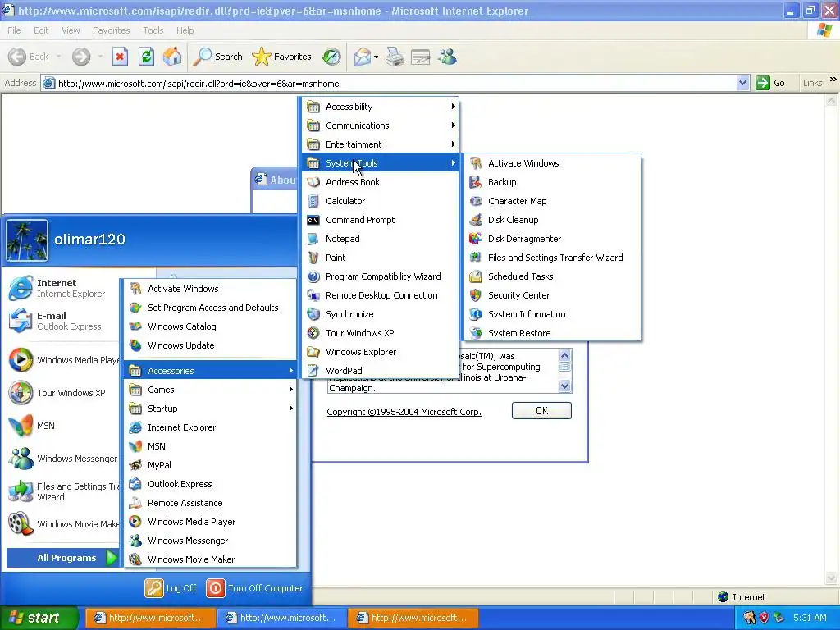Click the Edit page icon in toolbar
840x630 pixels.
[421, 57]
